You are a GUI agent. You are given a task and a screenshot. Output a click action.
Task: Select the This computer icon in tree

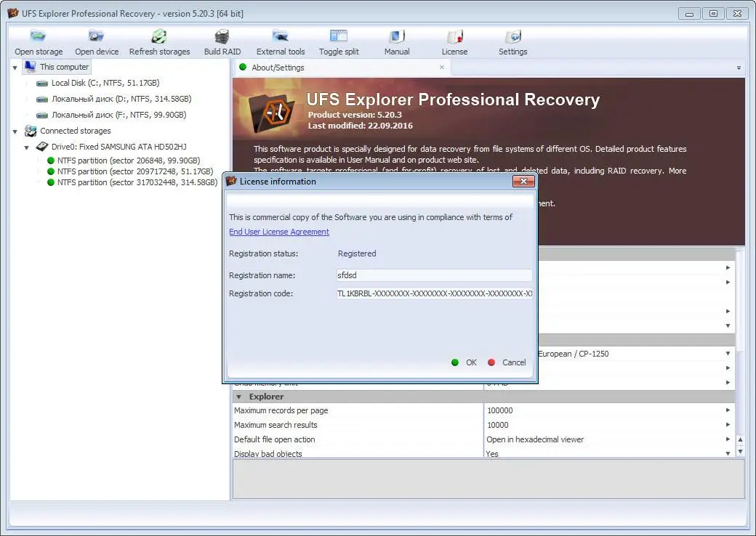[31, 67]
